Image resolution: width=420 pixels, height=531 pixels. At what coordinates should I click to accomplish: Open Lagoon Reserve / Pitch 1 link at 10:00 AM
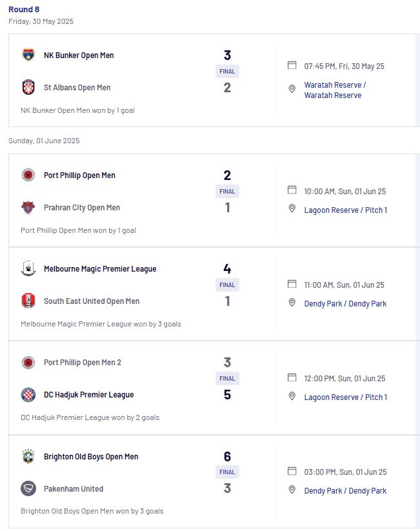coord(346,210)
